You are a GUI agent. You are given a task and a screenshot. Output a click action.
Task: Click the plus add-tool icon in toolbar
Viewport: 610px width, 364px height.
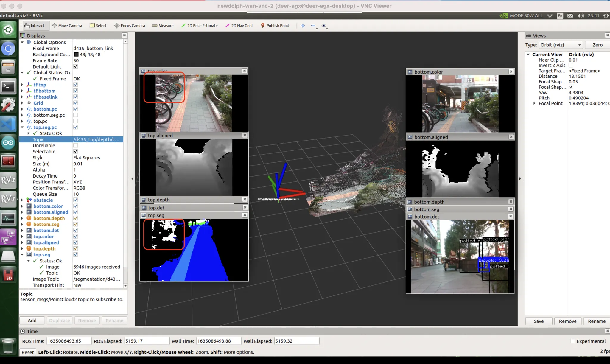click(303, 26)
